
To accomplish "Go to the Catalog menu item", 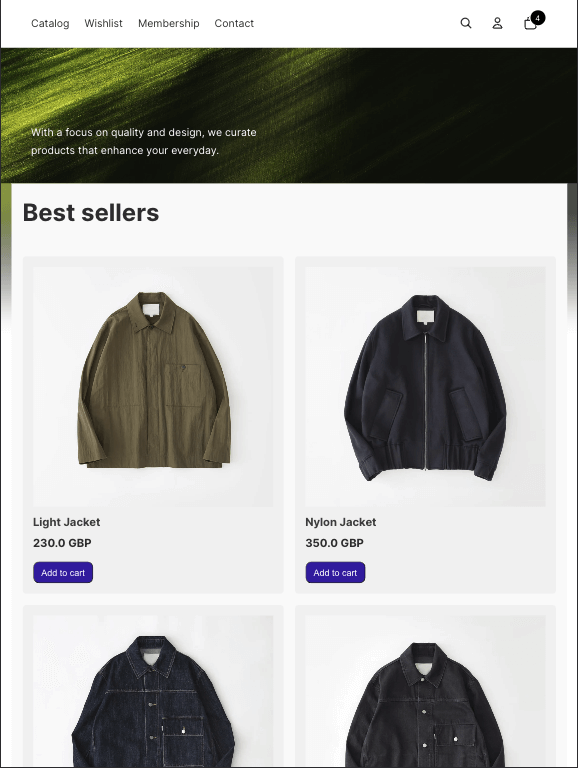I will [x=50, y=23].
